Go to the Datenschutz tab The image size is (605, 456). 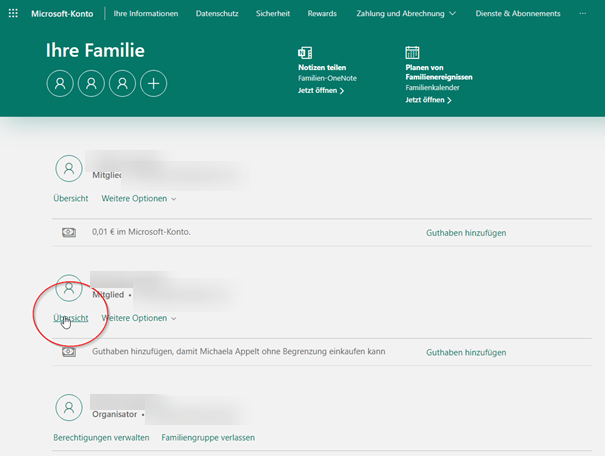tap(217, 14)
